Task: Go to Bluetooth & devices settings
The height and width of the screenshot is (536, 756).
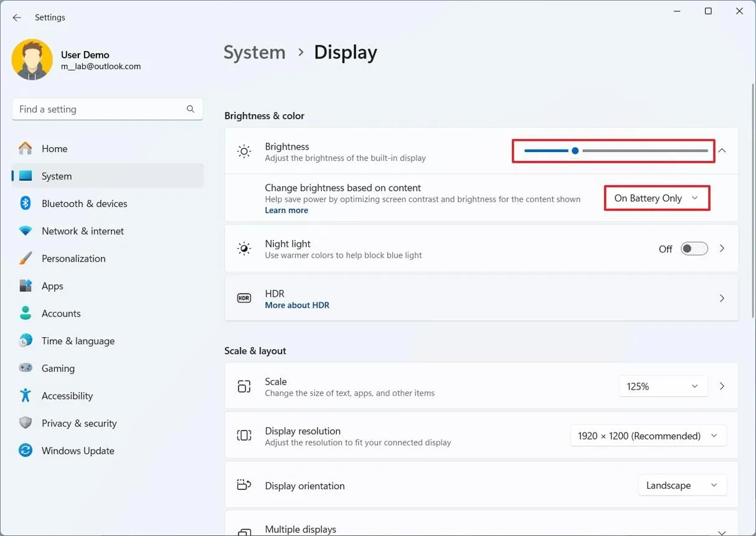Action: tap(108, 203)
